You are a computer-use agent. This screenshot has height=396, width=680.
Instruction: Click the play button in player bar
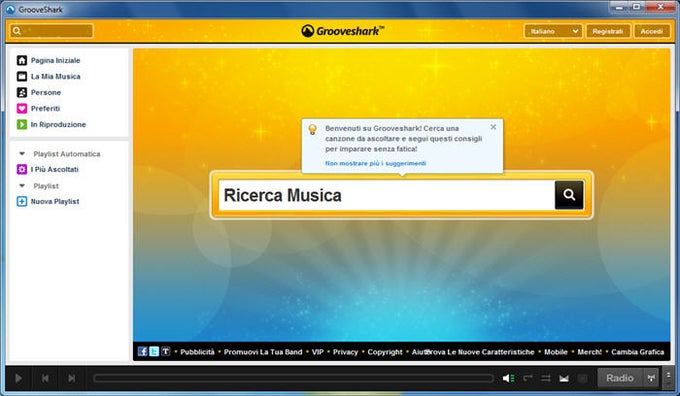pyautogui.click(x=18, y=378)
